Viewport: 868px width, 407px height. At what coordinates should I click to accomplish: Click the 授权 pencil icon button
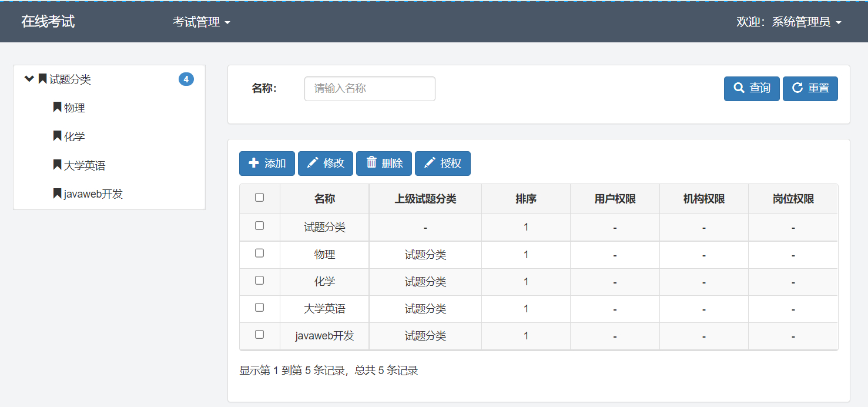point(443,164)
